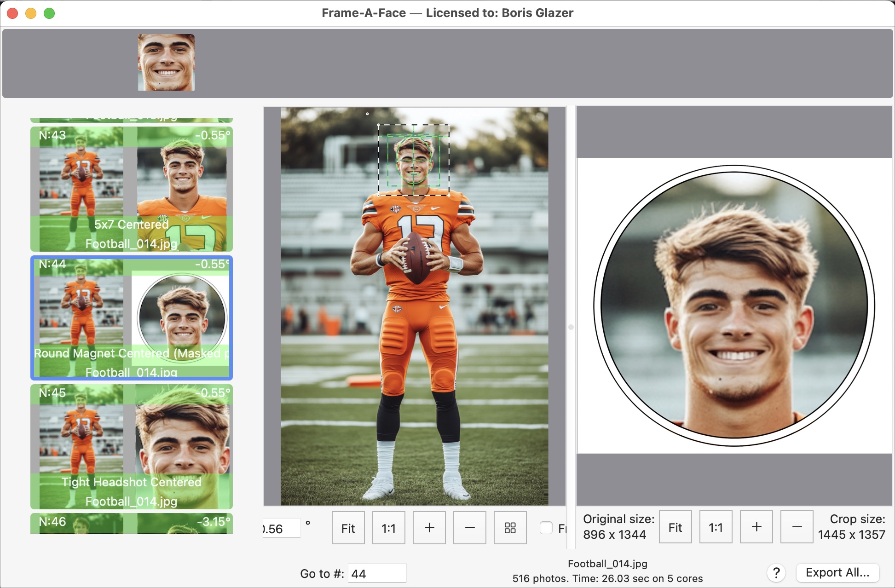Zoom in the crop preview pane
Viewport: 895px width, 588px height.
point(756,527)
